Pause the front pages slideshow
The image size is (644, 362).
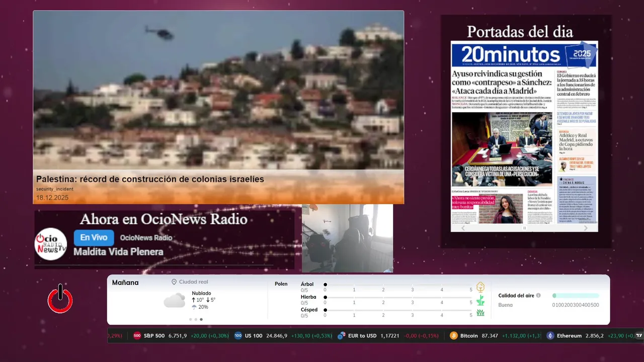[524, 228]
